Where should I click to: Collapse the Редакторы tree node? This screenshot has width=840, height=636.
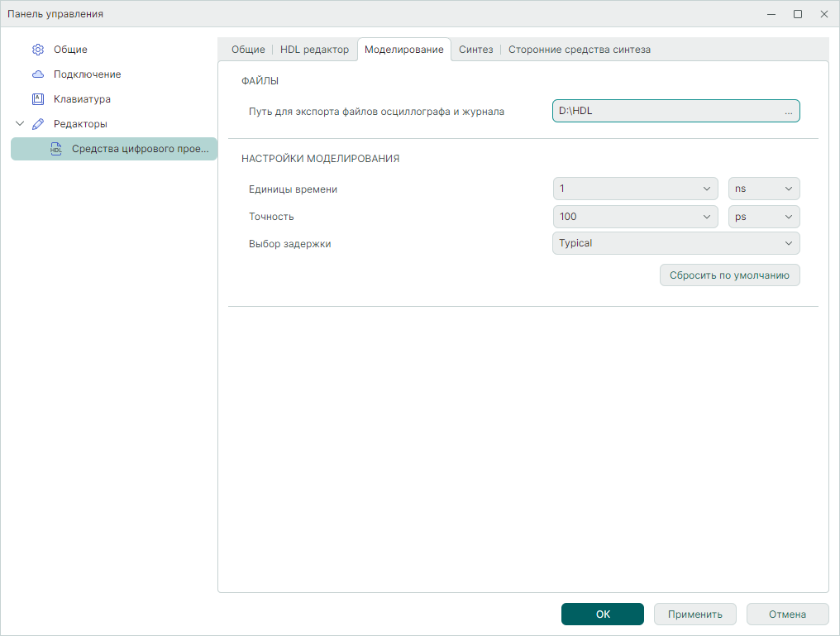pyautogui.click(x=21, y=124)
